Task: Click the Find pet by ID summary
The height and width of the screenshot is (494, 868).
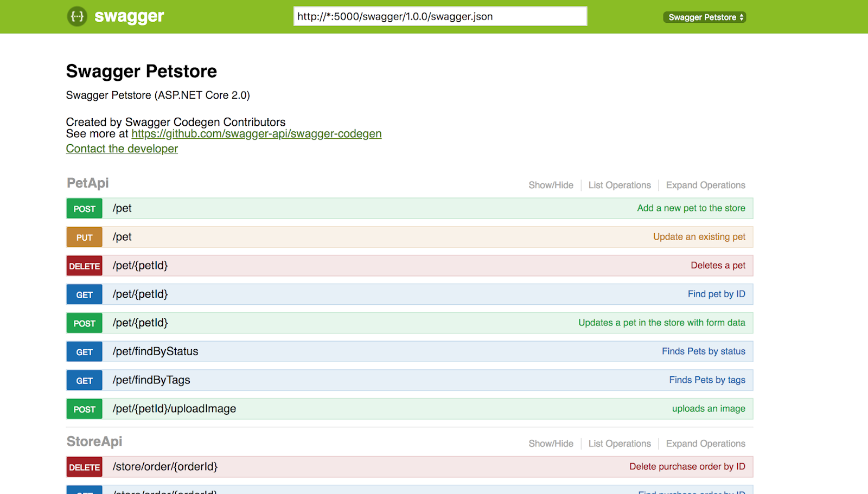Action: pyautogui.click(x=717, y=294)
